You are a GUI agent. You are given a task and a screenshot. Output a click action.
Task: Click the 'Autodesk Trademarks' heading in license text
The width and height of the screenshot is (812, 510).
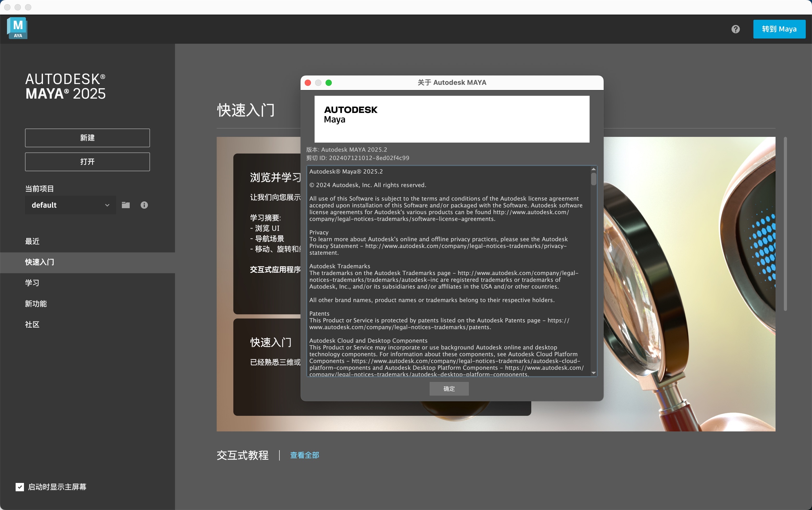(x=340, y=266)
